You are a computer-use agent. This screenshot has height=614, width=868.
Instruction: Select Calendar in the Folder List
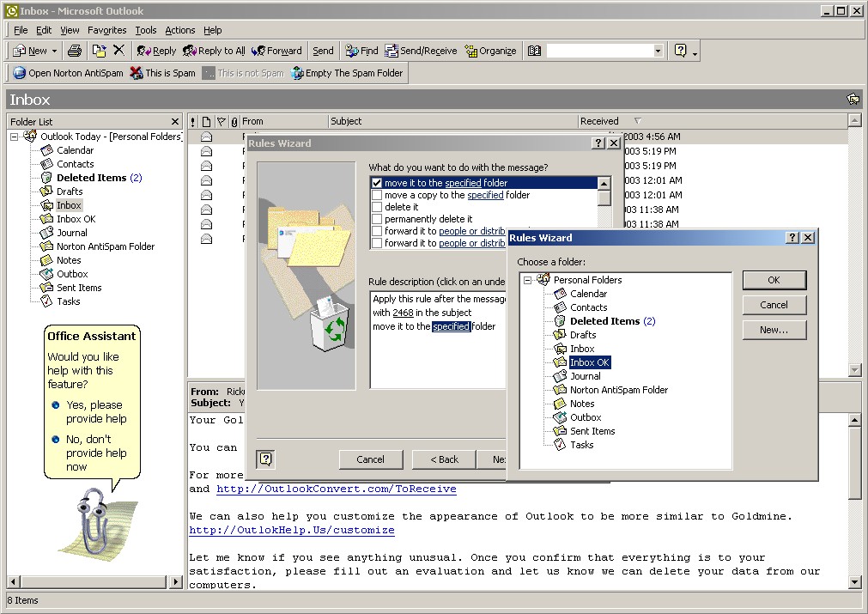pyautogui.click(x=75, y=150)
